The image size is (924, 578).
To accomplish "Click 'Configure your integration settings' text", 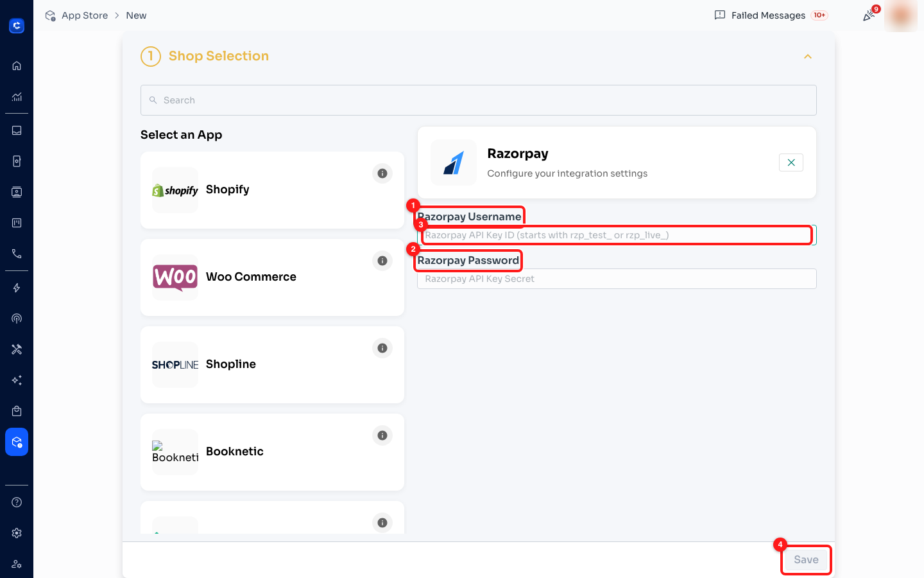I will point(567,173).
